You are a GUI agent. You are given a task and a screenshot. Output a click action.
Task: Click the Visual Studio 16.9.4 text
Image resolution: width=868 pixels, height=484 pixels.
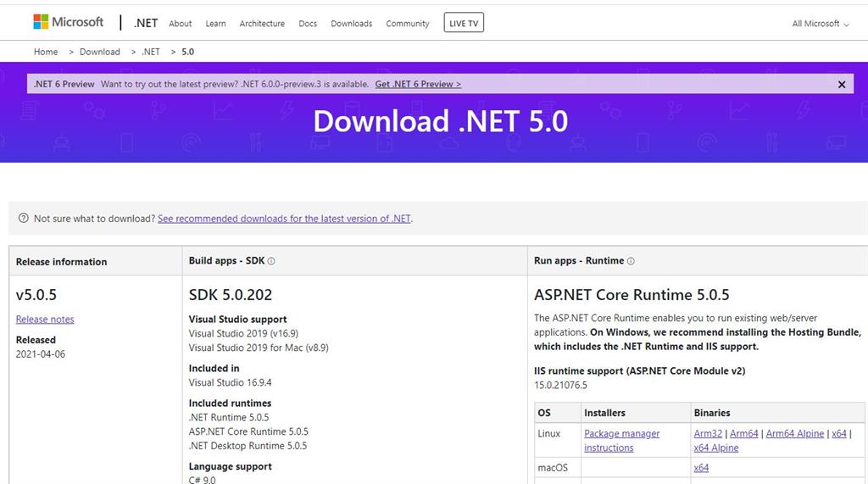[231, 382]
